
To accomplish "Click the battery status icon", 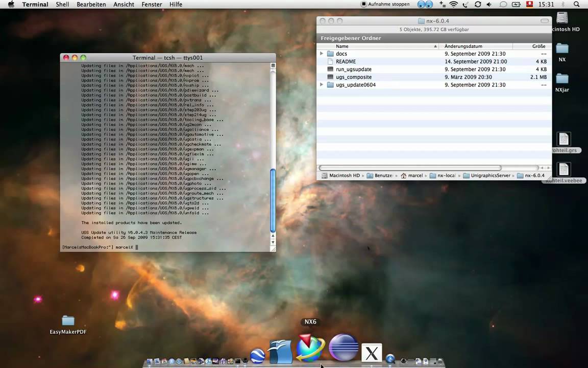I will click(x=516, y=5).
